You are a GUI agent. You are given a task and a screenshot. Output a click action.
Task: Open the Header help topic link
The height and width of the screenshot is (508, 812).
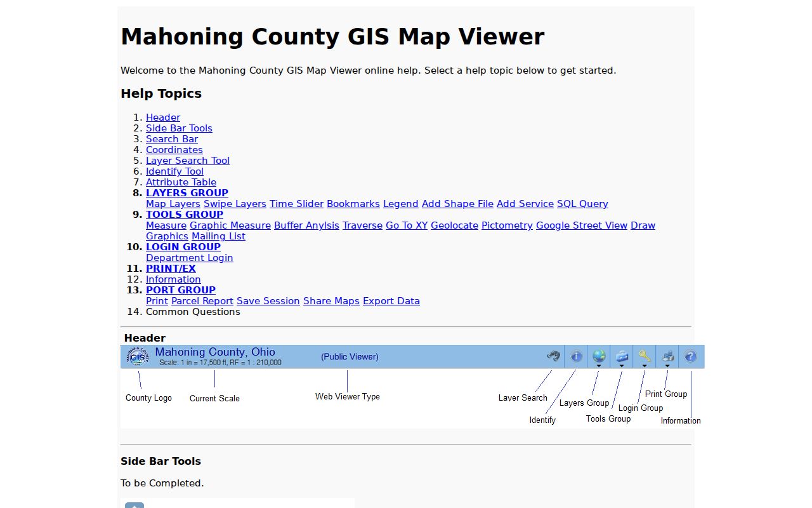click(x=163, y=117)
